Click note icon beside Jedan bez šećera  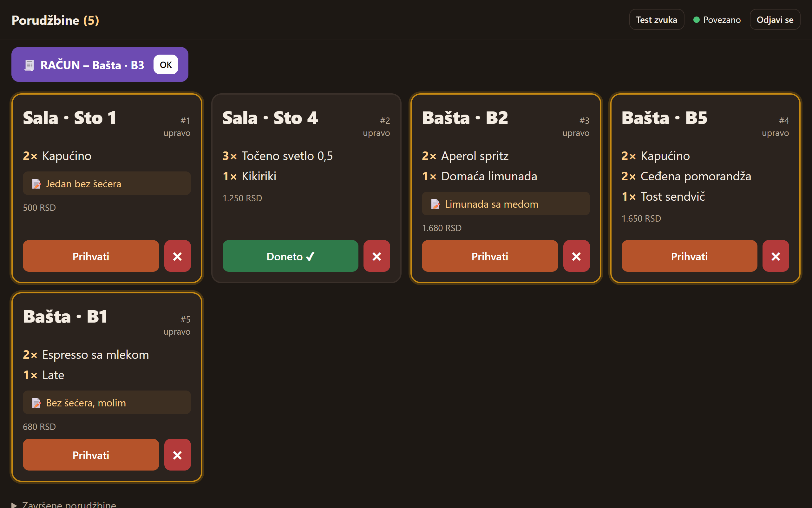(36, 184)
